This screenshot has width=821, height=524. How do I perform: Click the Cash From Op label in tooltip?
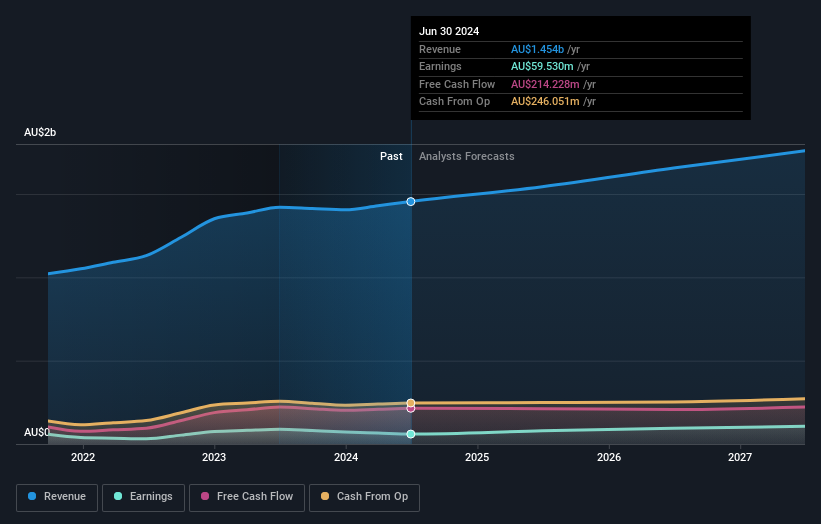pyautogui.click(x=454, y=102)
